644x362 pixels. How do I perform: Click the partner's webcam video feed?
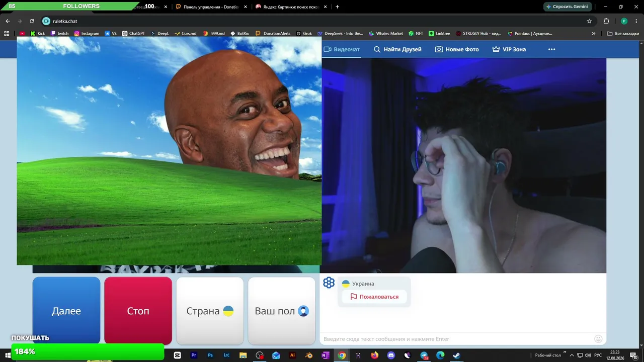click(464, 165)
